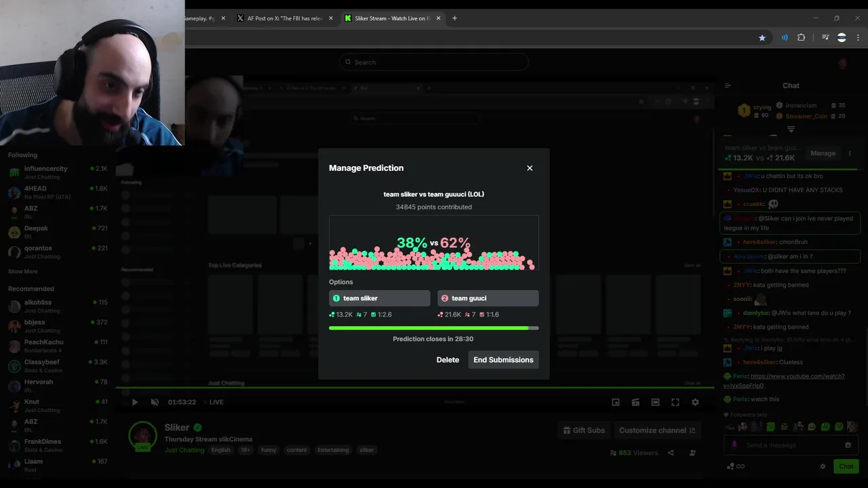This screenshot has width=868, height=488.
Task: Open a new browser tab
Action: [x=455, y=18]
